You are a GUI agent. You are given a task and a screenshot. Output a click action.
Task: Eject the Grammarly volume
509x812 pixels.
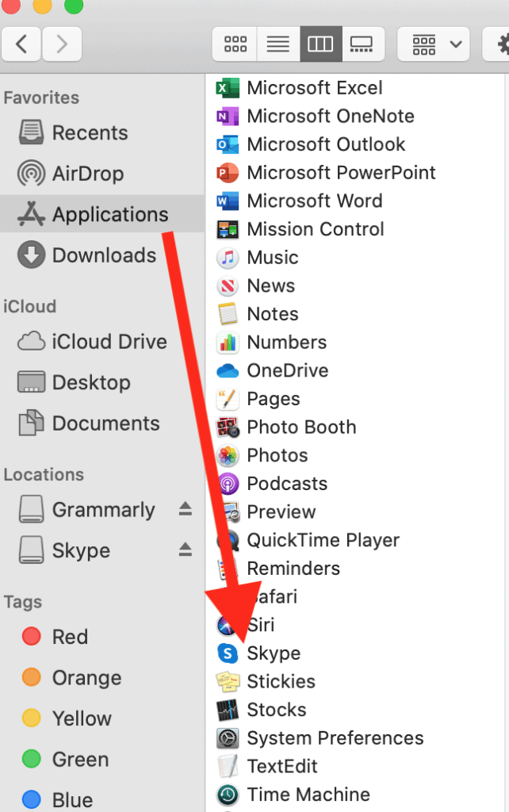[x=185, y=509]
